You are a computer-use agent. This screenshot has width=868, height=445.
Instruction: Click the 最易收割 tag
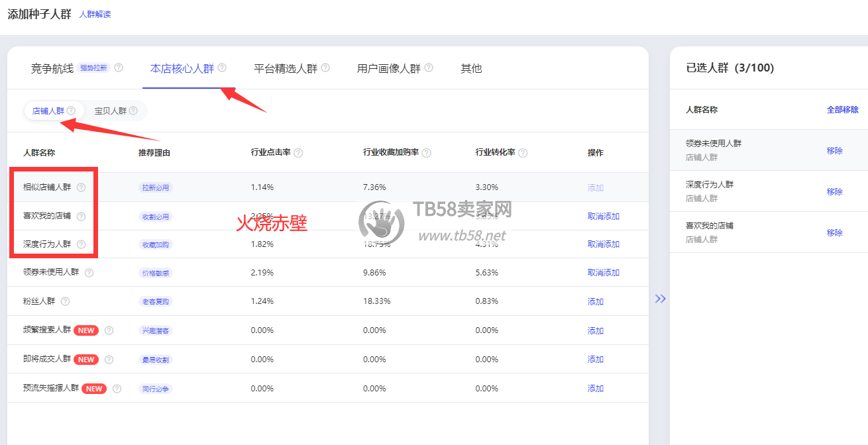click(x=155, y=360)
